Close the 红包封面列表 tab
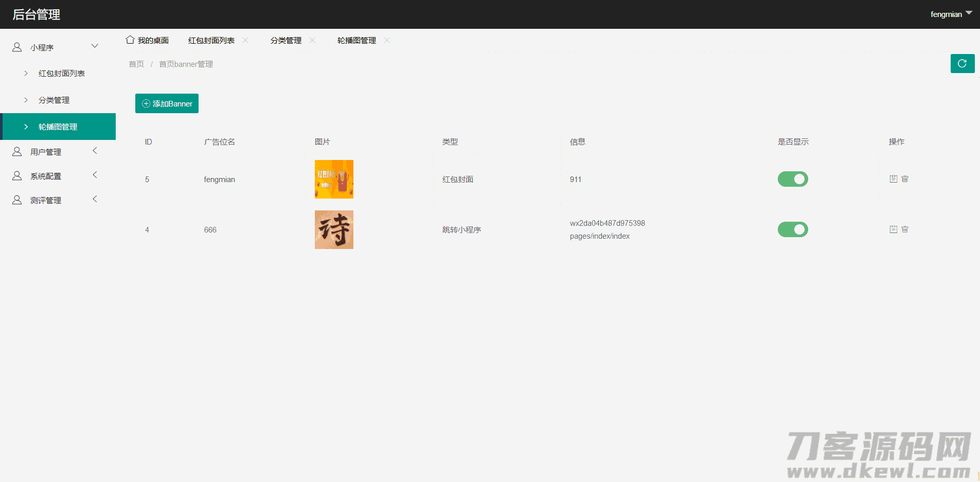Screen dimensions: 980x482 (245, 40)
